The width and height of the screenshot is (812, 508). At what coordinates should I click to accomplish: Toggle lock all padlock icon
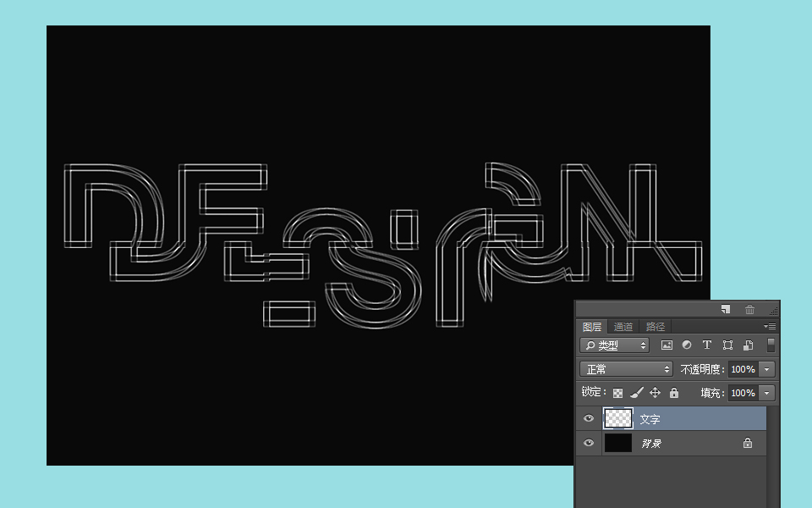674,393
